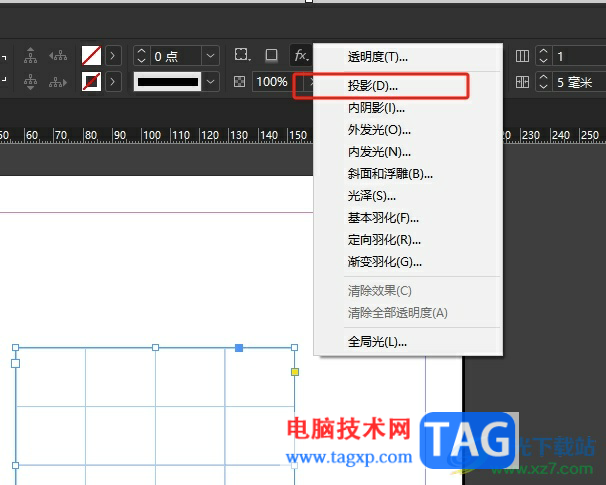
Task: Click the frame's top-center resize handle
Action: [155, 348]
